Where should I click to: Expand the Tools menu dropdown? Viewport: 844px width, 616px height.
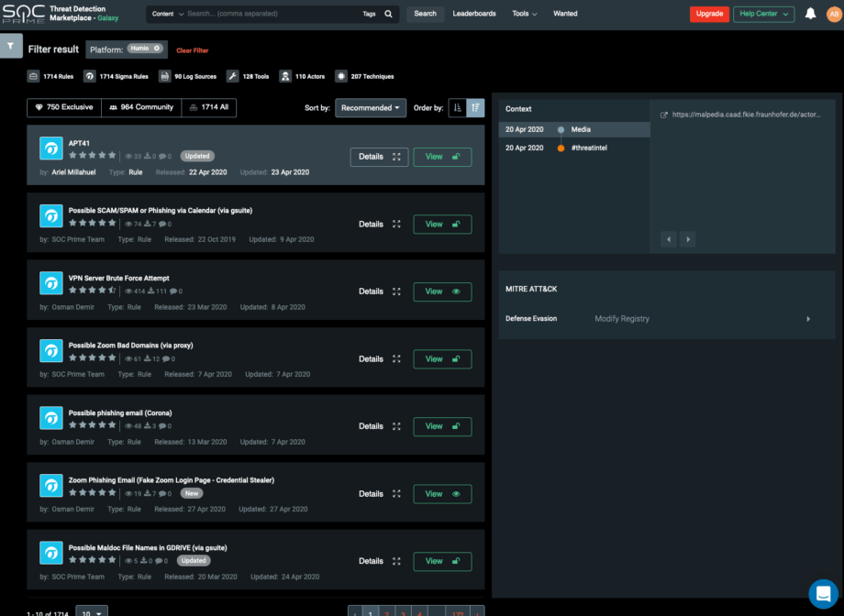pos(524,14)
